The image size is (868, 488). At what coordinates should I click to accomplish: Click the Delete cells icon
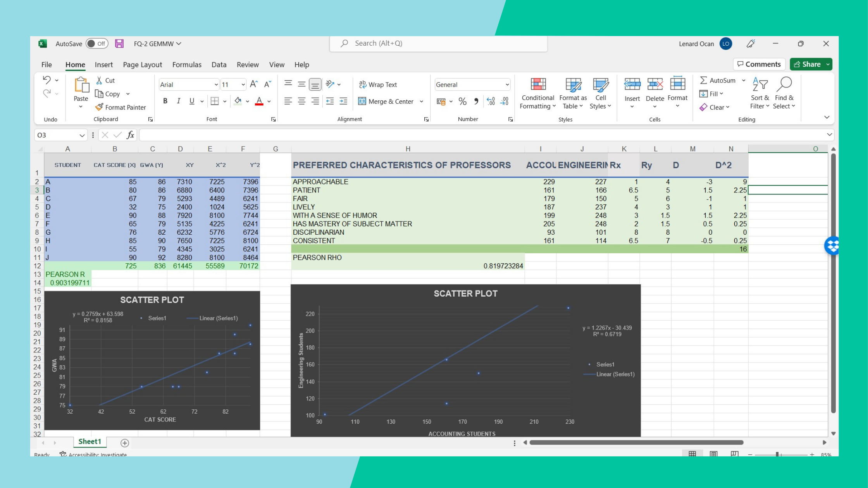click(x=655, y=84)
